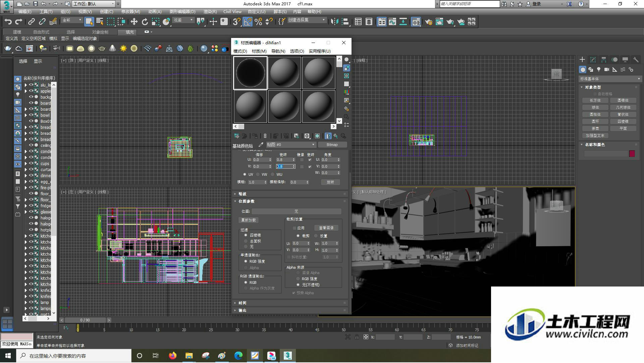Choose the Summed Area filtering option
This screenshot has height=363, width=644.
(246, 241)
